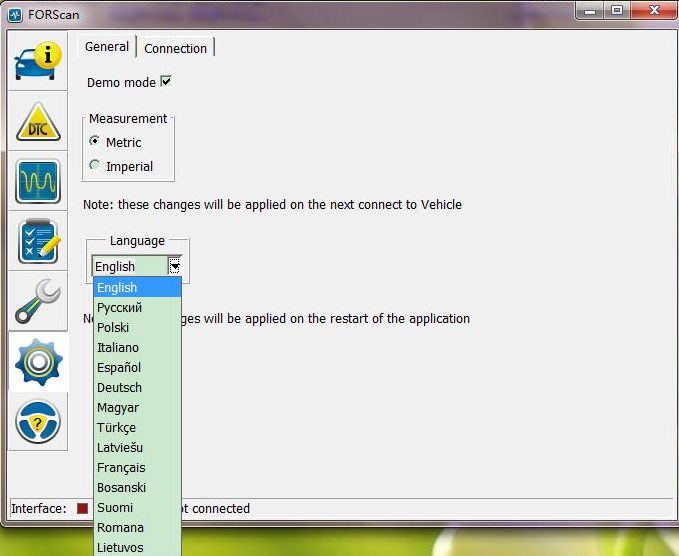The width and height of the screenshot is (679, 556).
Task: Open the steering wheel help section
Action: pyautogui.click(x=38, y=422)
